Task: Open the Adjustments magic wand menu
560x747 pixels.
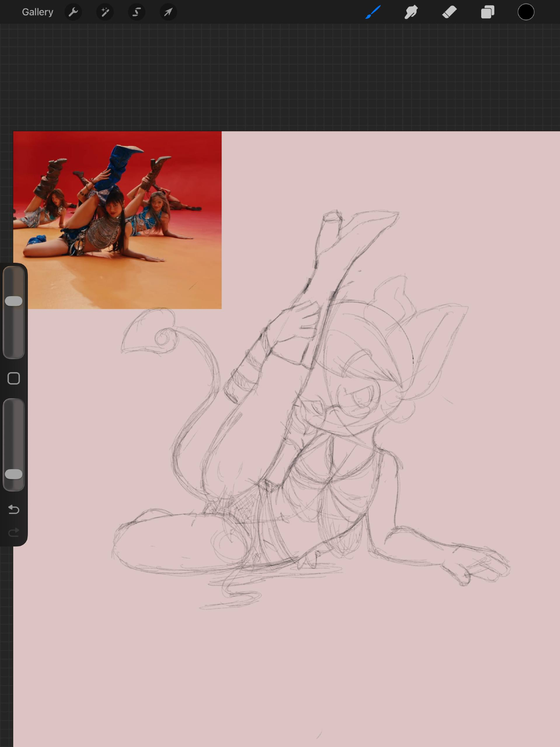Action: [x=105, y=12]
